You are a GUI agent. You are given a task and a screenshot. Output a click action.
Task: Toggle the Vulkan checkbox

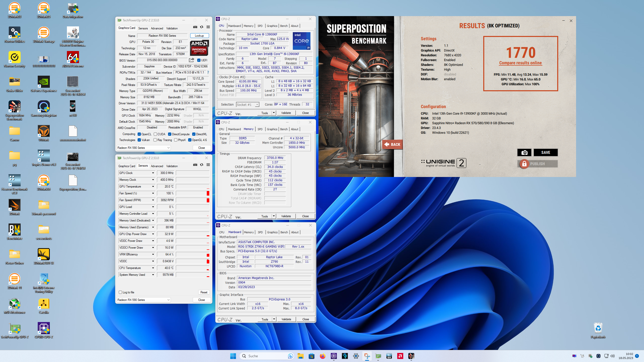click(139, 140)
